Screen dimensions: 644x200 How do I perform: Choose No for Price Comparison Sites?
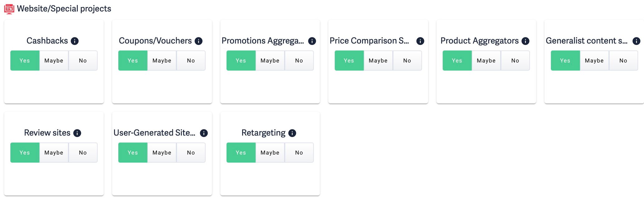point(407,60)
